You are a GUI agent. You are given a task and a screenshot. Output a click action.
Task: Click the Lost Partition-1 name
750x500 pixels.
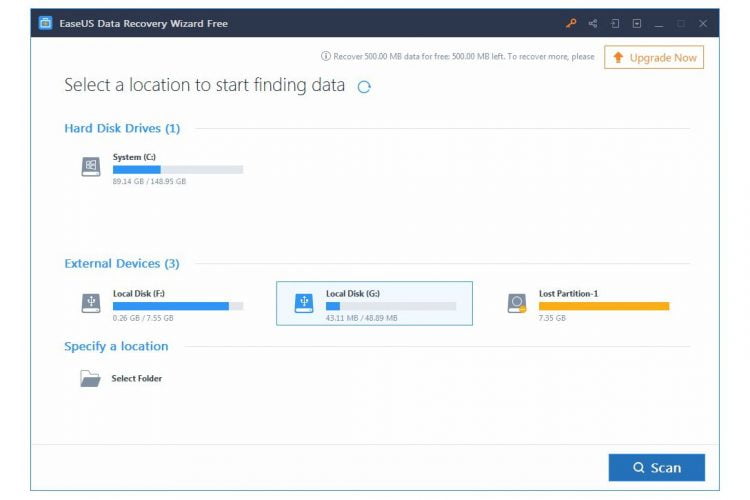click(568, 293)
